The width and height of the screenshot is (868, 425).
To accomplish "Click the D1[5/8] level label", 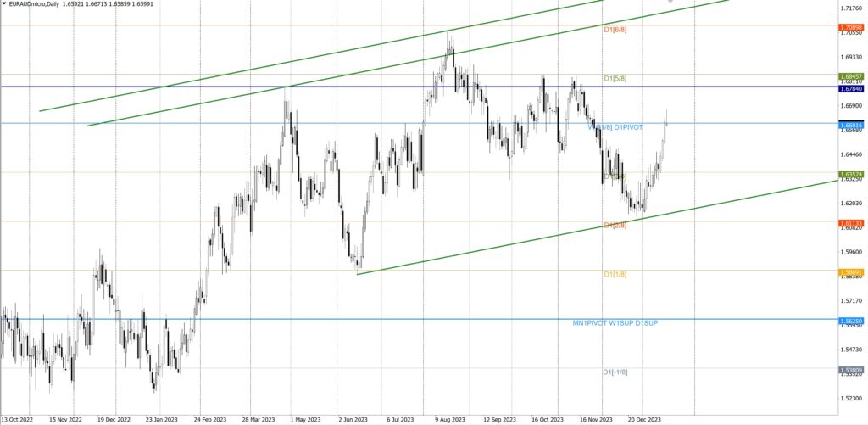I will point(615,78).
